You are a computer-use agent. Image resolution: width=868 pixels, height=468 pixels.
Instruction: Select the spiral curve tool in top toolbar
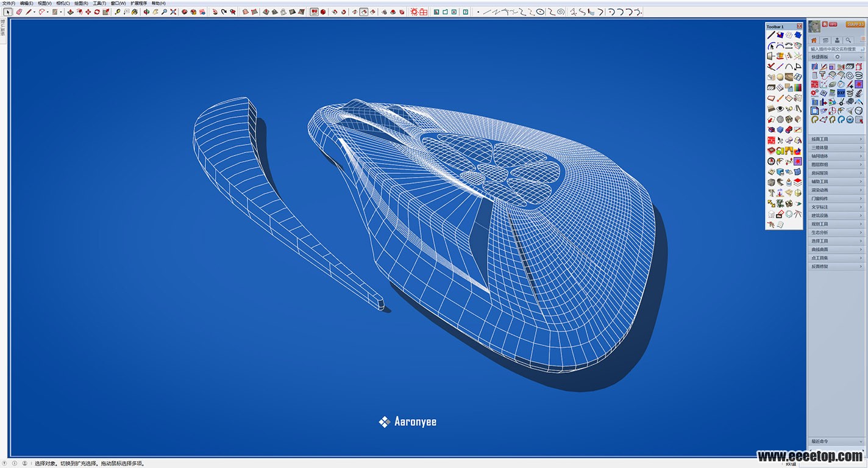coord(561,12)
